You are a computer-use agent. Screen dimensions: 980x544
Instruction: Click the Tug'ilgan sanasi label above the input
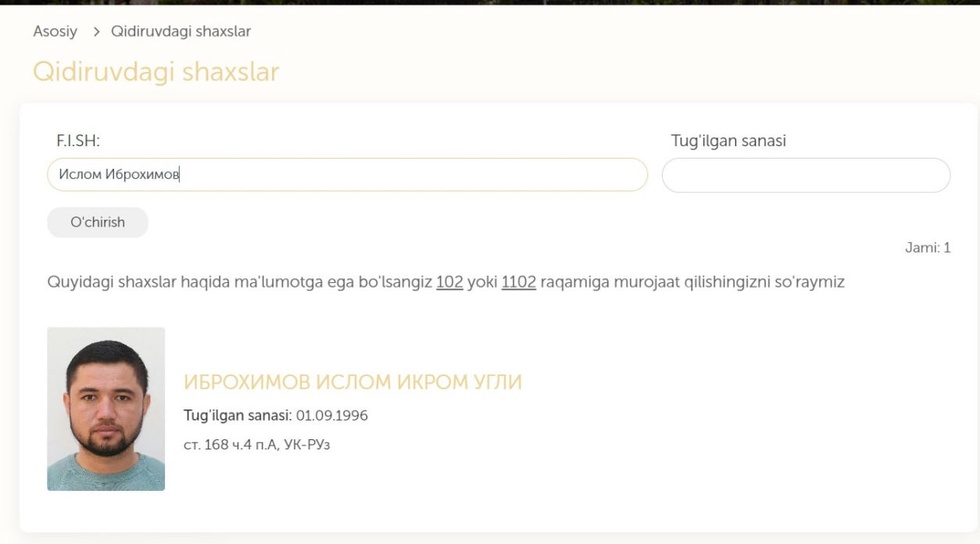pyautogui.click(x=728, y=141)
